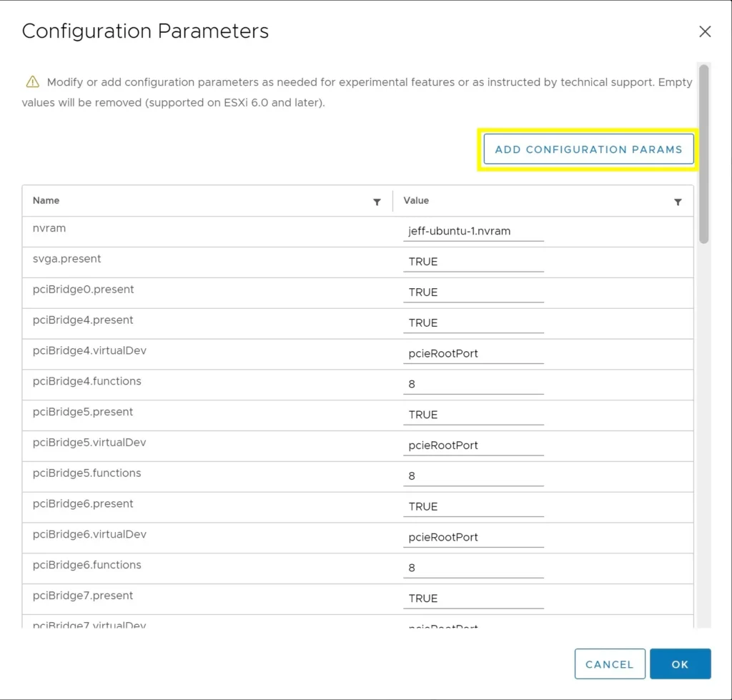This screenshot has height=700, width=732.
Task: Click the pciBridge6.functions value field
Action: 473,568
